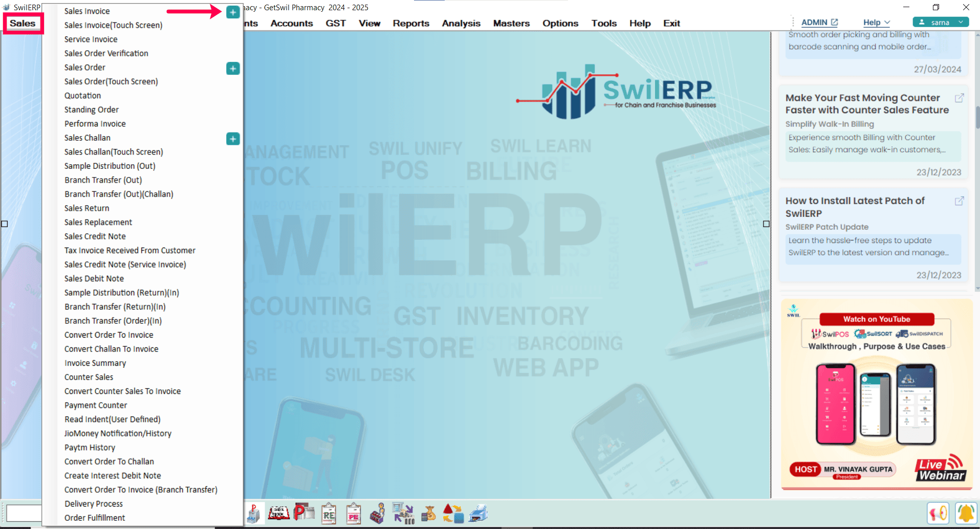The width and height of the screenshot is (980, 529).
Task: Open the Help menu in menu bar
Action: pos(640,24)
